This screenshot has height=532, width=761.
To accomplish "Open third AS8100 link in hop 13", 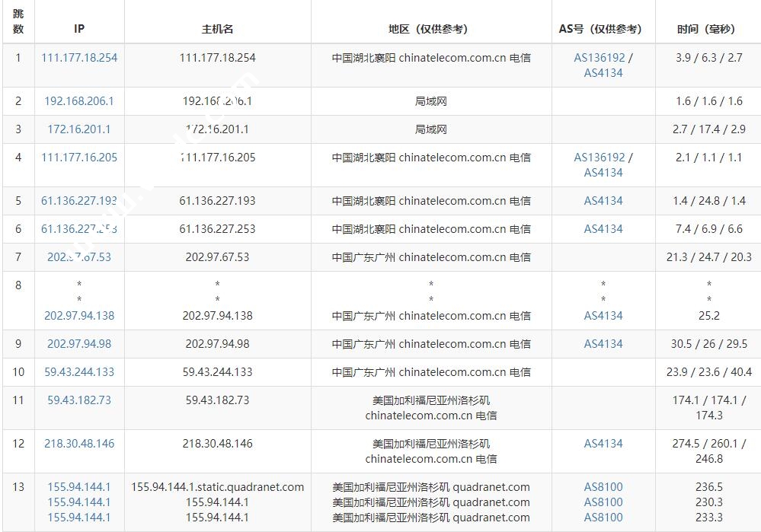I will coord(603,518).
